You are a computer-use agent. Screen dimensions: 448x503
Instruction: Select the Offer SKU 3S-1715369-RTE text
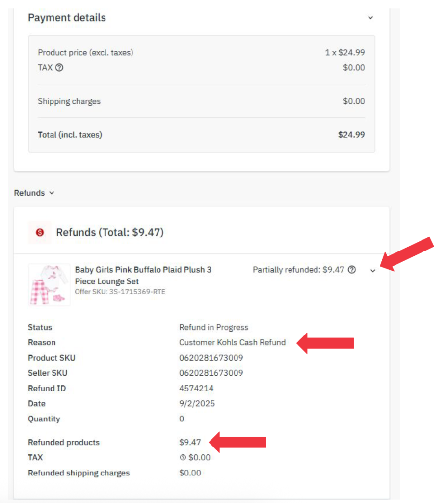120,292
